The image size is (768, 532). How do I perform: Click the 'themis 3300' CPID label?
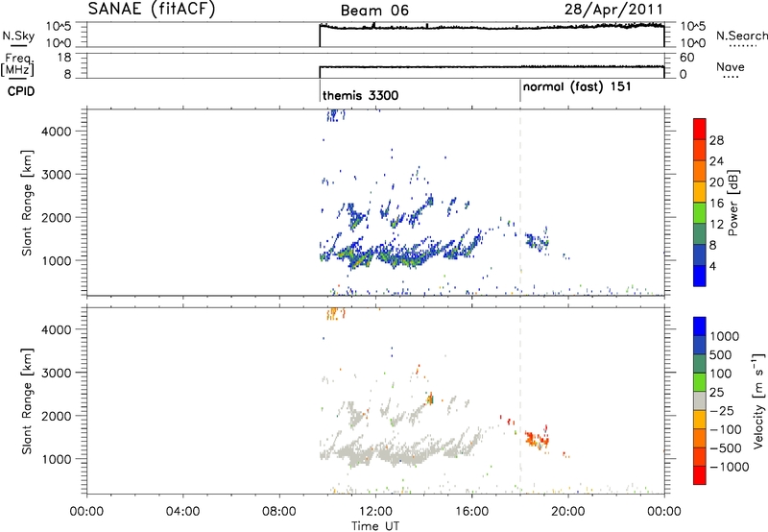(361, 95)
